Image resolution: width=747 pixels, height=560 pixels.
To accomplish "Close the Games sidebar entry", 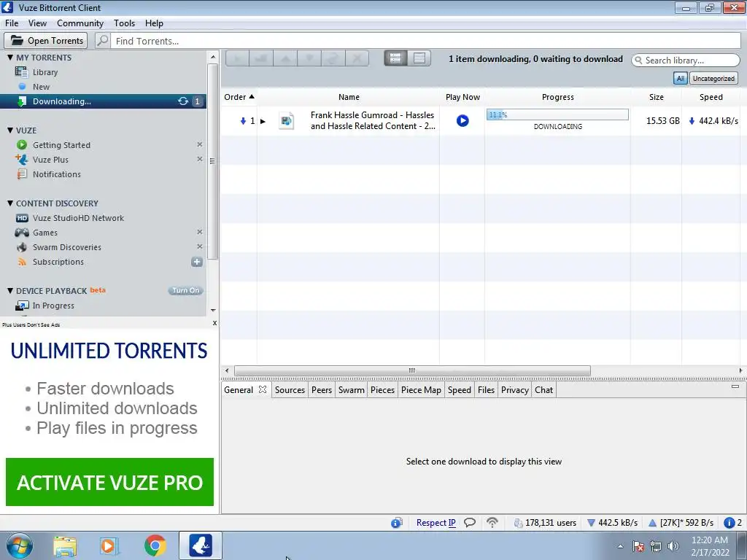I will click(200, 232).
